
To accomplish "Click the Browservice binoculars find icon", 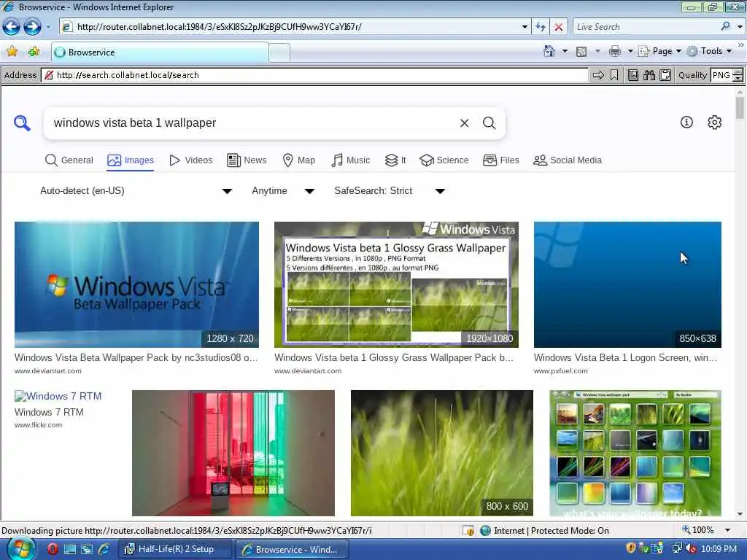I will pyautogui.click(x=649, y=75).
